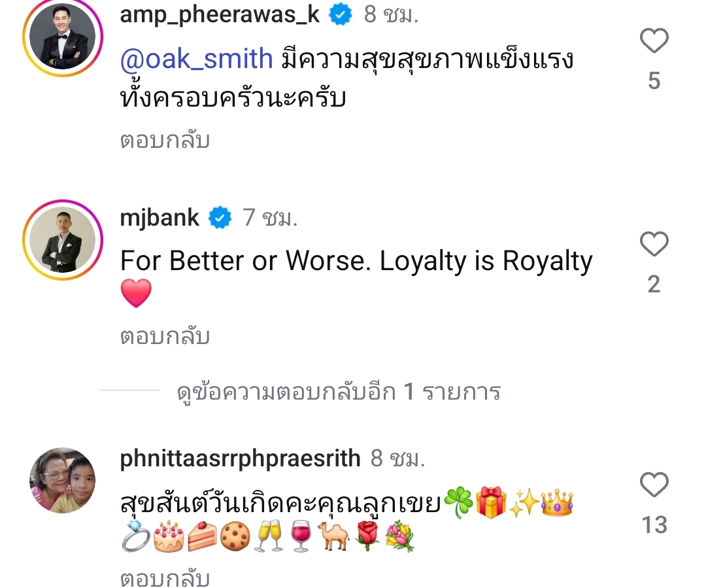This screenshot has height=588, width=706.
Task: Open username phnittaasrrphpraesrith
Action: (240, 458)
